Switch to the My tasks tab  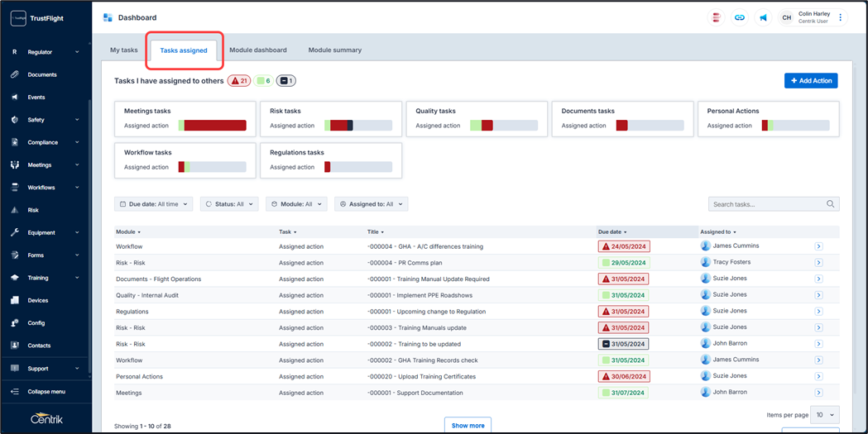(124, 50)
